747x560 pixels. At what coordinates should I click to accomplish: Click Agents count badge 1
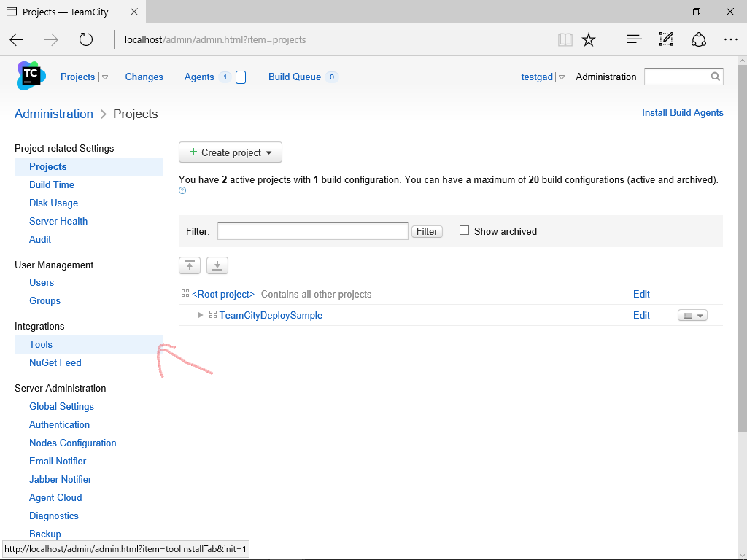pyautogui.click(x=225, y=77)
